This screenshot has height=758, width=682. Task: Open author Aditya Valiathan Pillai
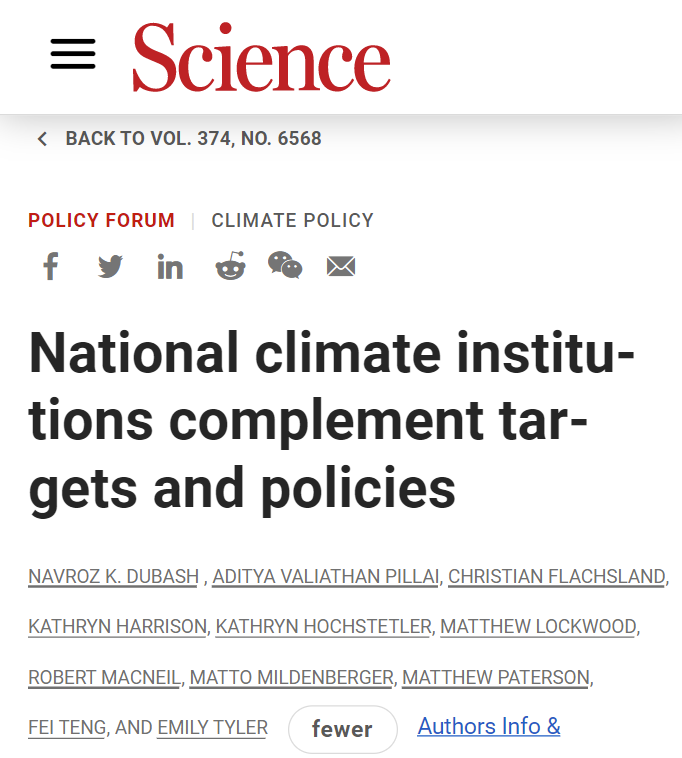click(x=326, y=577)
